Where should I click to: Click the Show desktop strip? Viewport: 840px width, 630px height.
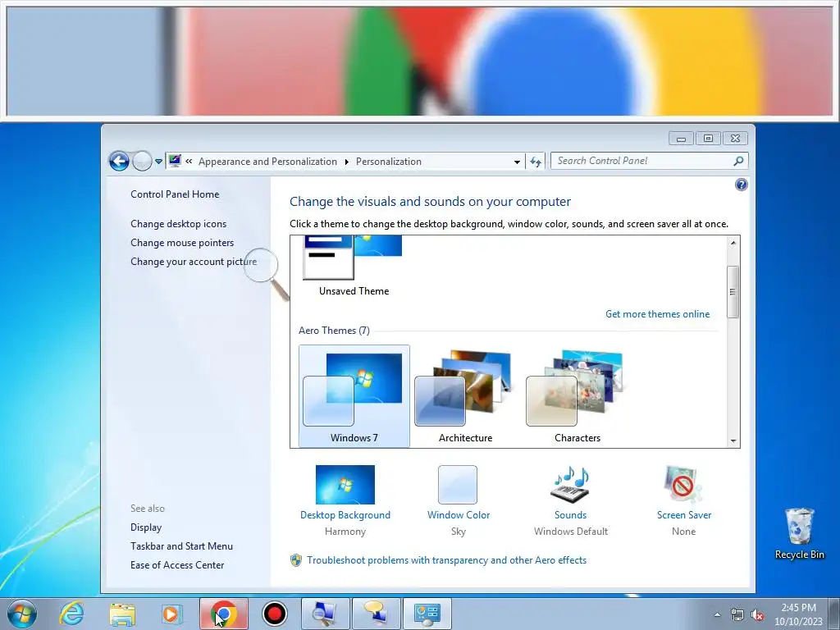click(835, 614)
